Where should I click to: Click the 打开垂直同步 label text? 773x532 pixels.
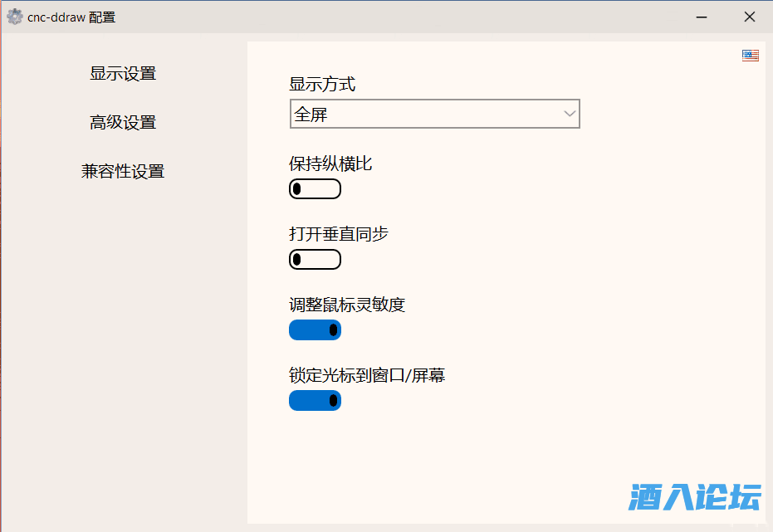point(339,234)
